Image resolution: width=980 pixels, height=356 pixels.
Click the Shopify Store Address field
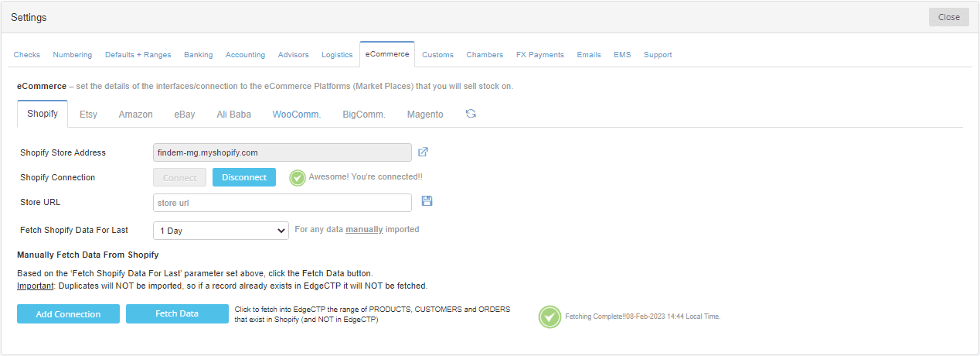282,152
